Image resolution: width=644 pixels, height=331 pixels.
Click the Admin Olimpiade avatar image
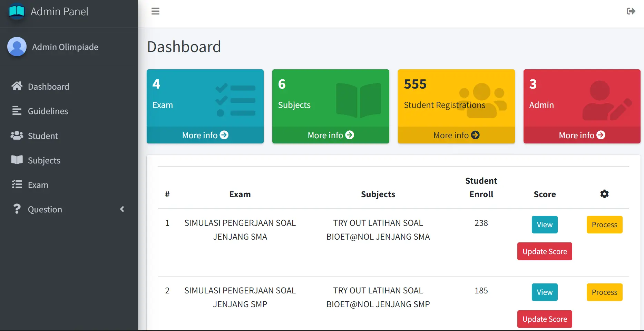(17, 47)
